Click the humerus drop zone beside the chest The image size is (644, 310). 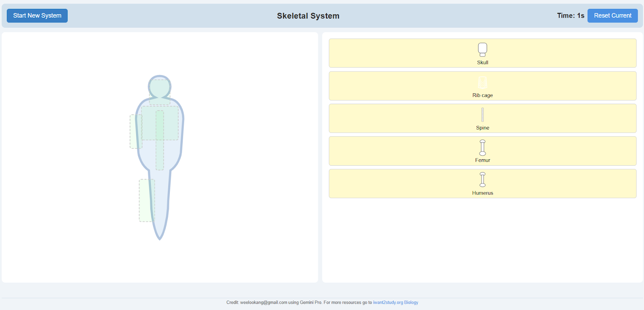(x=136, y=131)
